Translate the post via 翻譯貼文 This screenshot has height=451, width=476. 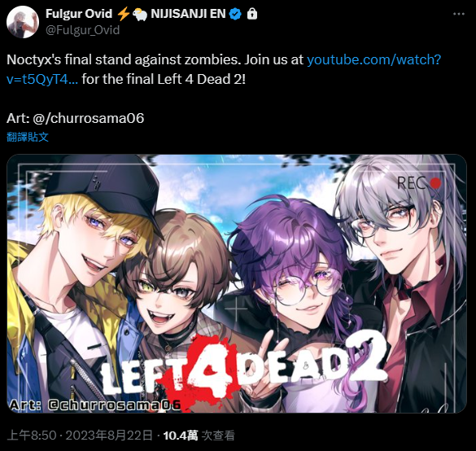[28, 137]
